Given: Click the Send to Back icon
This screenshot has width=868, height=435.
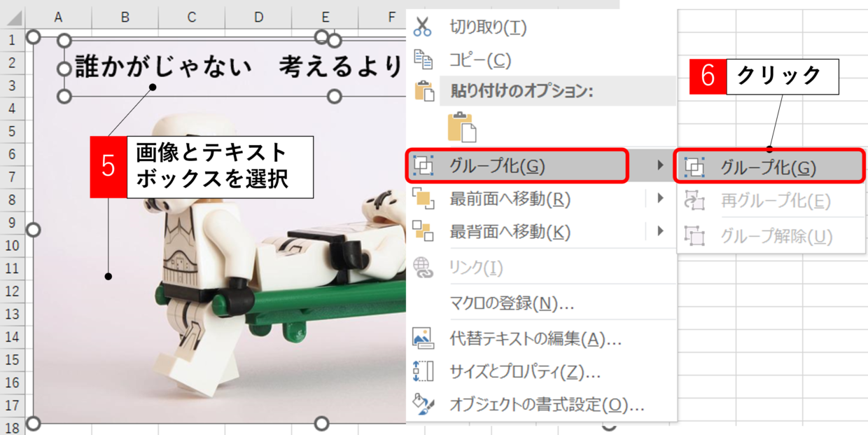Looking at the screenshot, I should 423,231.
